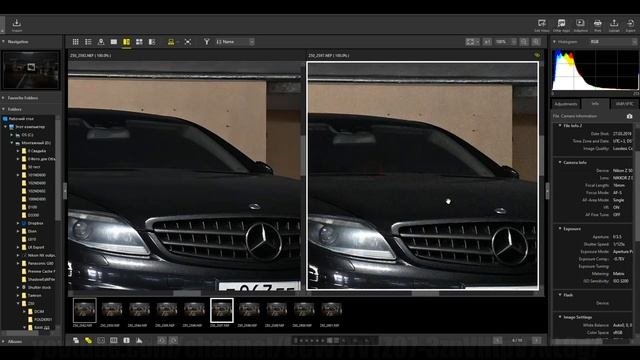The image size is (640, 360).
Task: Select the before-and-after comparison view
Action: [x=152, y=42]
